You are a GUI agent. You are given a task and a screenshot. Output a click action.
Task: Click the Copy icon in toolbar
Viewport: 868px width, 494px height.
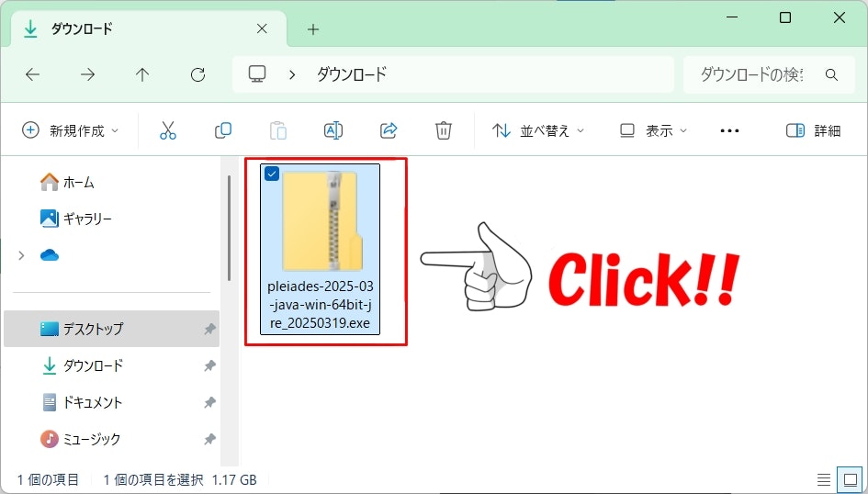point(223,130)
